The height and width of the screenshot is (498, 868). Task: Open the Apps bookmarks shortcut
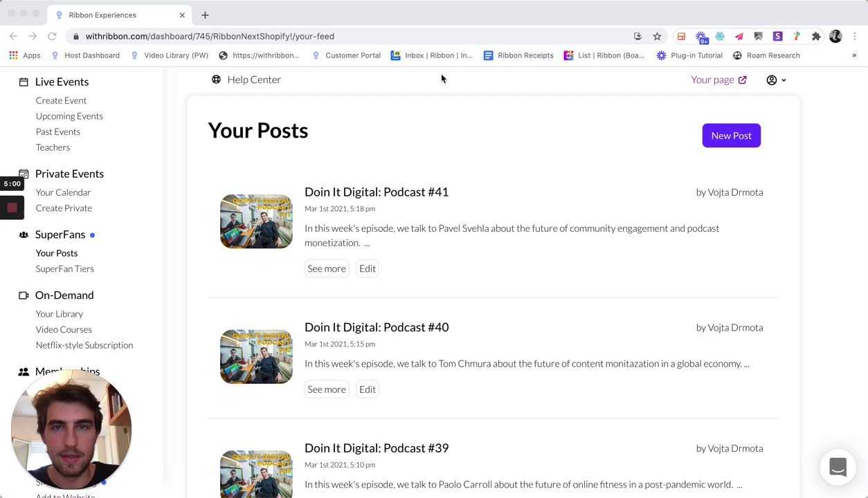(x=25, y=55)
